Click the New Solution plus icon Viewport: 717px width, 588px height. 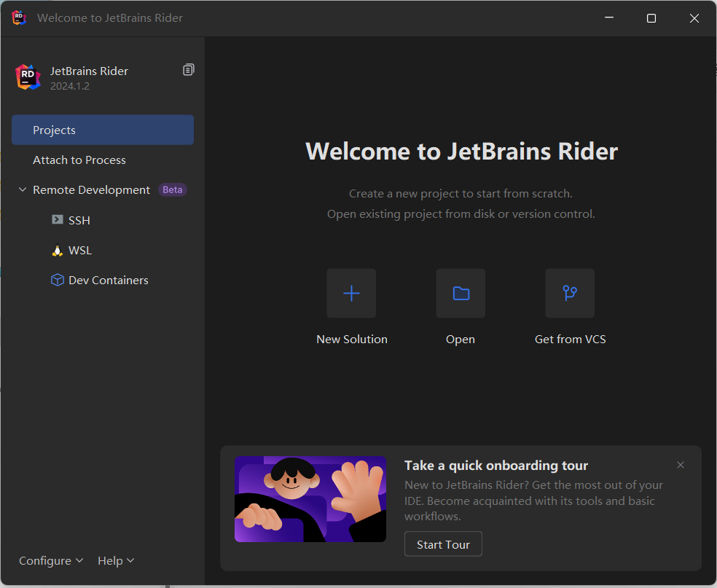351,293
